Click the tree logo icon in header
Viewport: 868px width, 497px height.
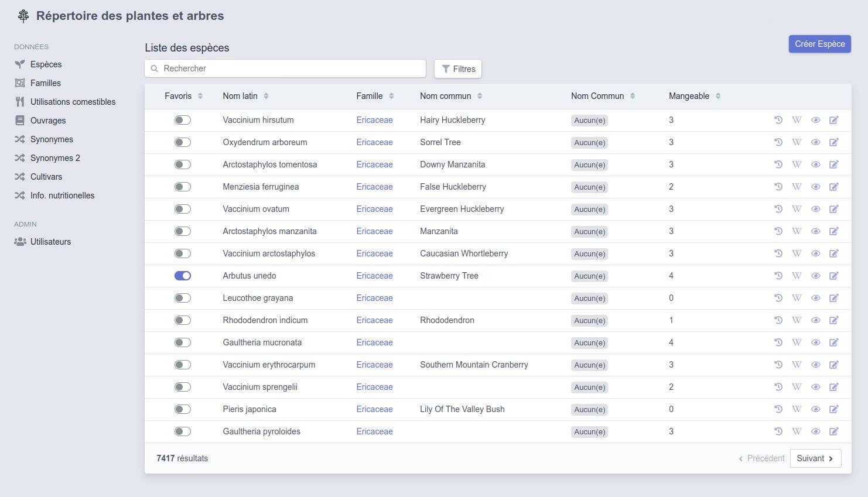pos(23,16)
